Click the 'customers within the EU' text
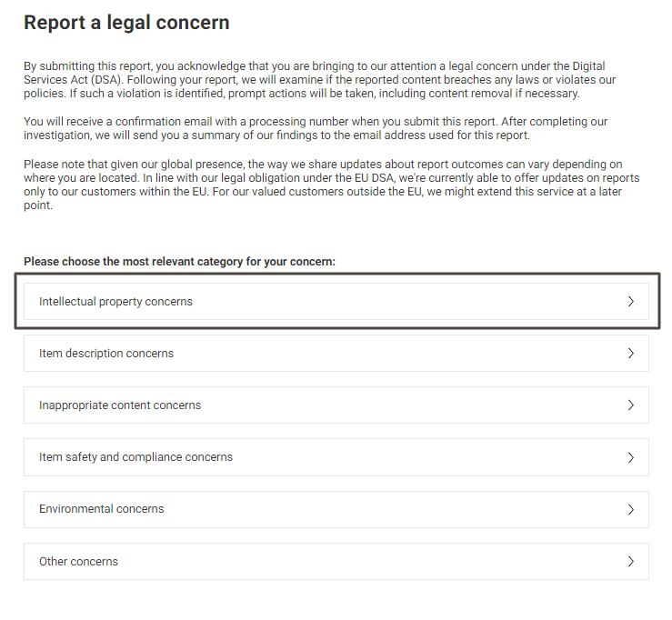Viewport: 672px width, 620px height. [144, 192]
